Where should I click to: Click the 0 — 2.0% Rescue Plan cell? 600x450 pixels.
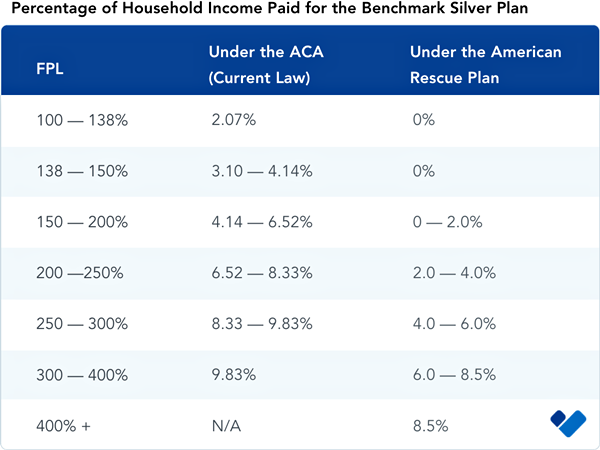449,222
